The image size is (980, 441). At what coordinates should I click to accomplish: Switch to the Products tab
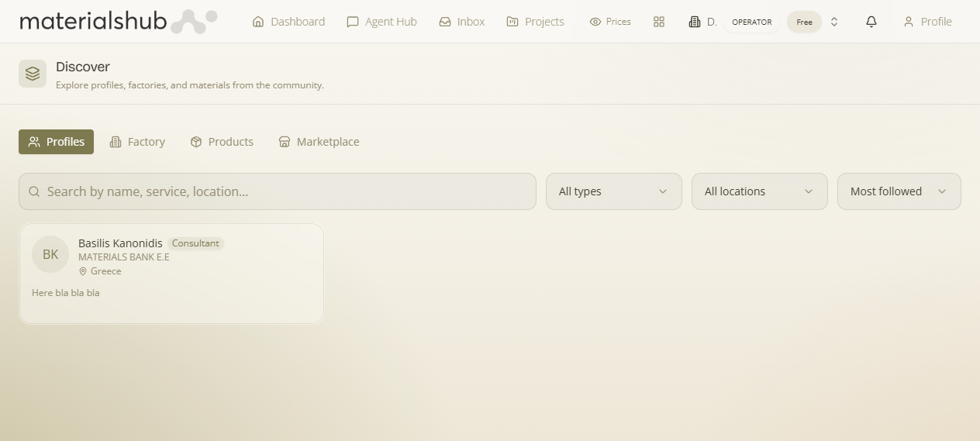pyautogui.click(x=222, y=142)
